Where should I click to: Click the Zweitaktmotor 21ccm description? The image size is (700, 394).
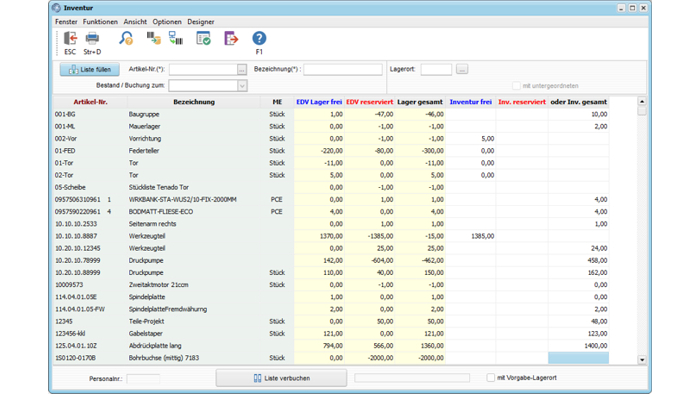pos(158,285)
